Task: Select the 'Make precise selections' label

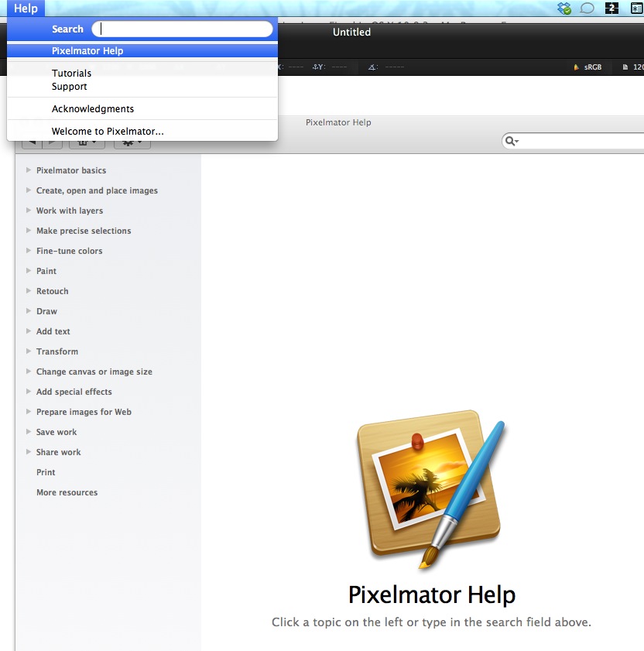Action: pyautogui.click(x=84, y=231)
